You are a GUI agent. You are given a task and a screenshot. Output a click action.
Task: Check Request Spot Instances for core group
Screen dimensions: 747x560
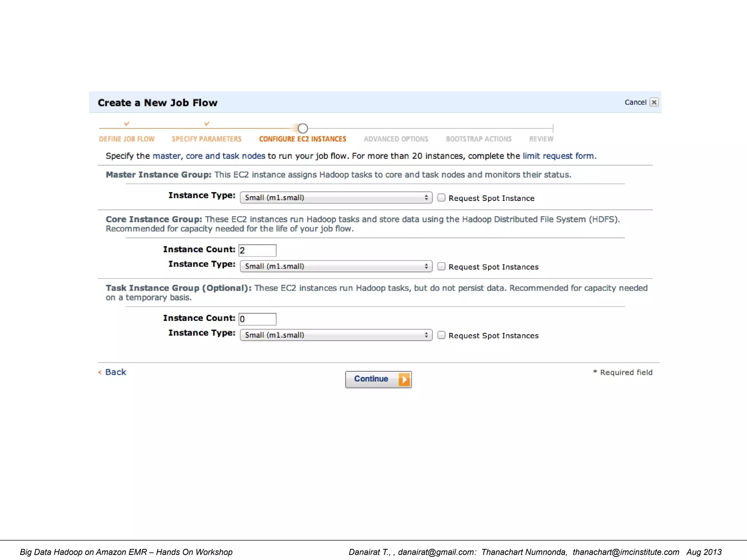tap(441, 267)
